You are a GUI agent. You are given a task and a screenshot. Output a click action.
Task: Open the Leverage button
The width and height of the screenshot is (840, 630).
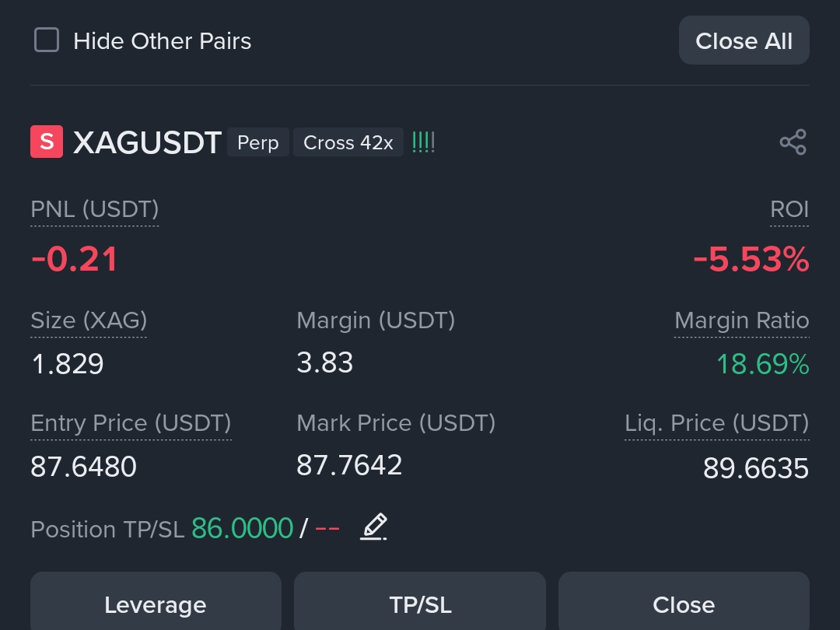[x=156, y=604]
